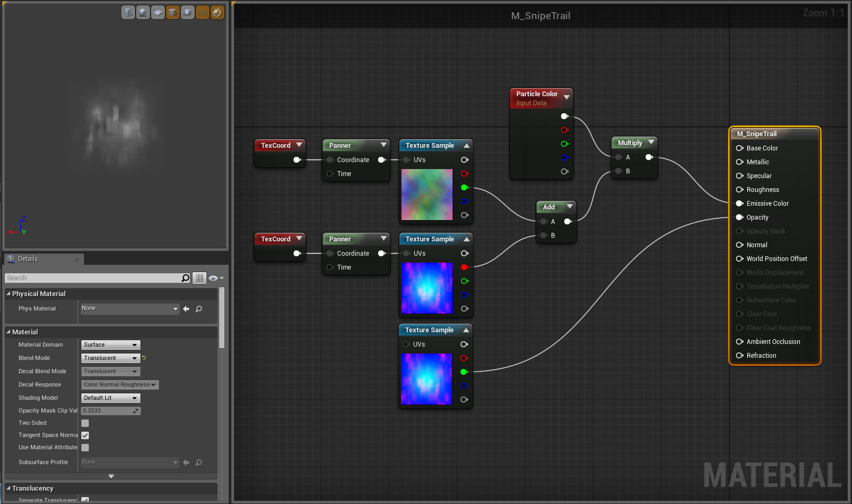Viewport: 852px width, 504px height.
Task: Expand top Panner node options
Action: pos(383,145)
